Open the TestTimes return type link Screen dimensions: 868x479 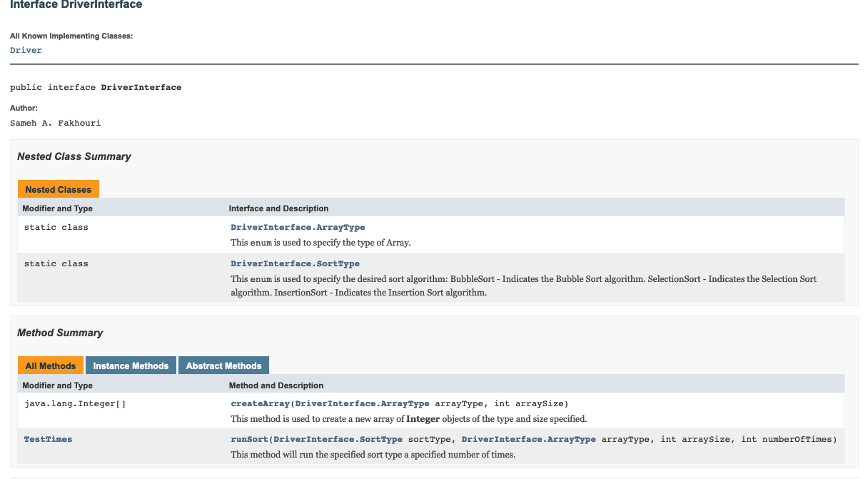[x=48, y=439]
